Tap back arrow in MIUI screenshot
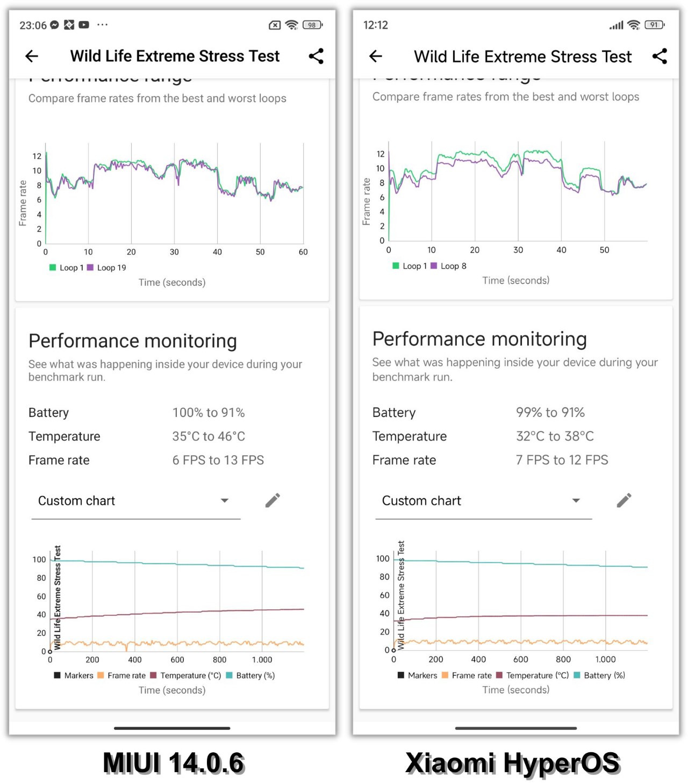Image resolution: width=688 pixels, height=784 pixels. pos(32,56)
